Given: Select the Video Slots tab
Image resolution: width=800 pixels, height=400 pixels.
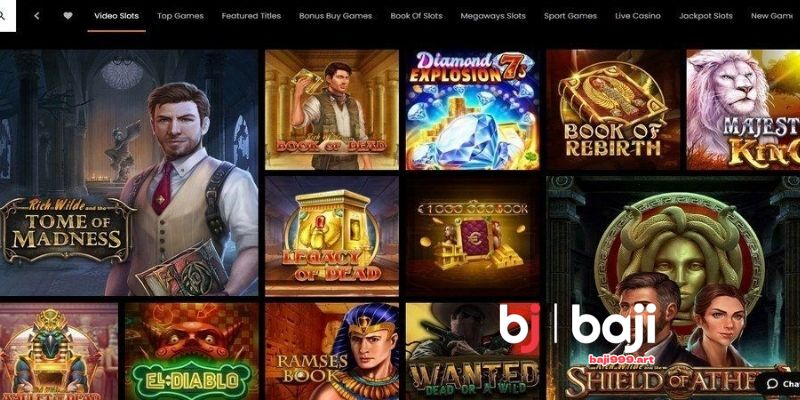Looking at the screenshot, I should tap(116, 16).
